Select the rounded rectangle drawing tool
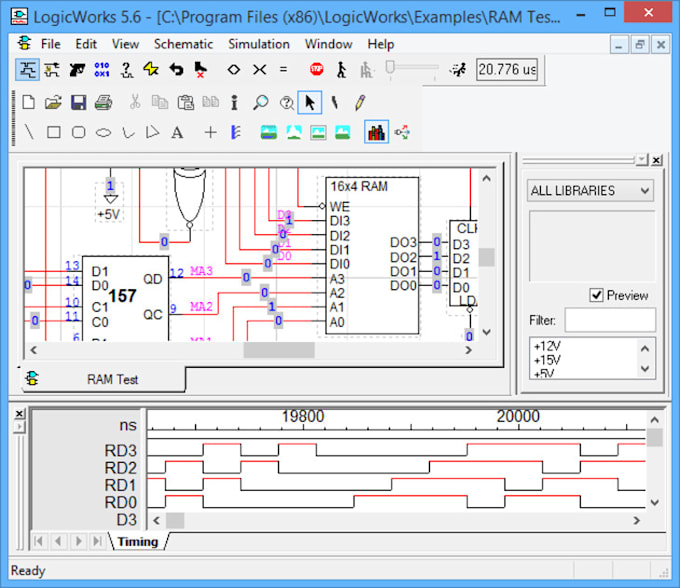 click(x=78, y=132)
